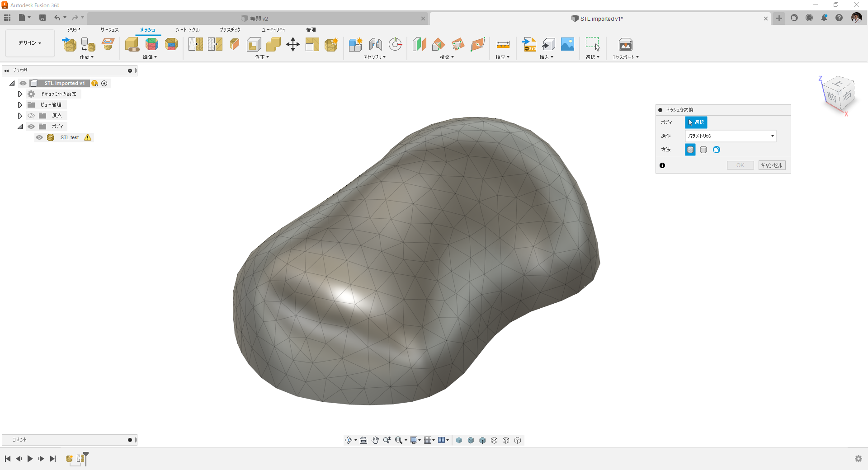Click the warning icon next to STL test
Image resolution: width=868 pixels, height=470 pixels.
tap(88, 137)
